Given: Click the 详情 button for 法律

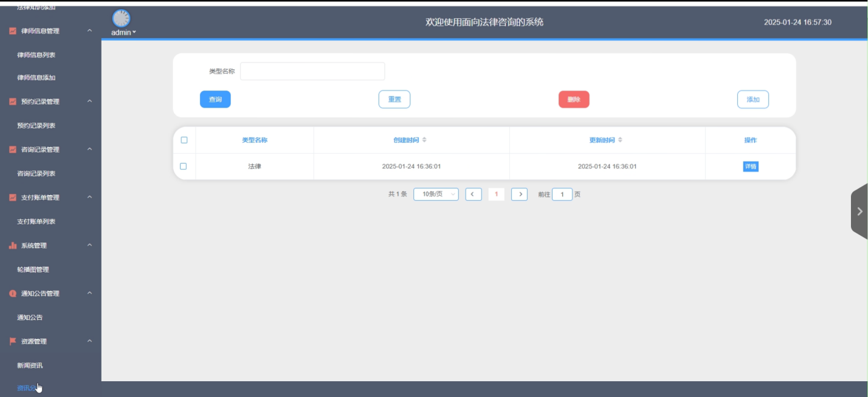Looking at the screenshot, I should (x=751, y=167).
